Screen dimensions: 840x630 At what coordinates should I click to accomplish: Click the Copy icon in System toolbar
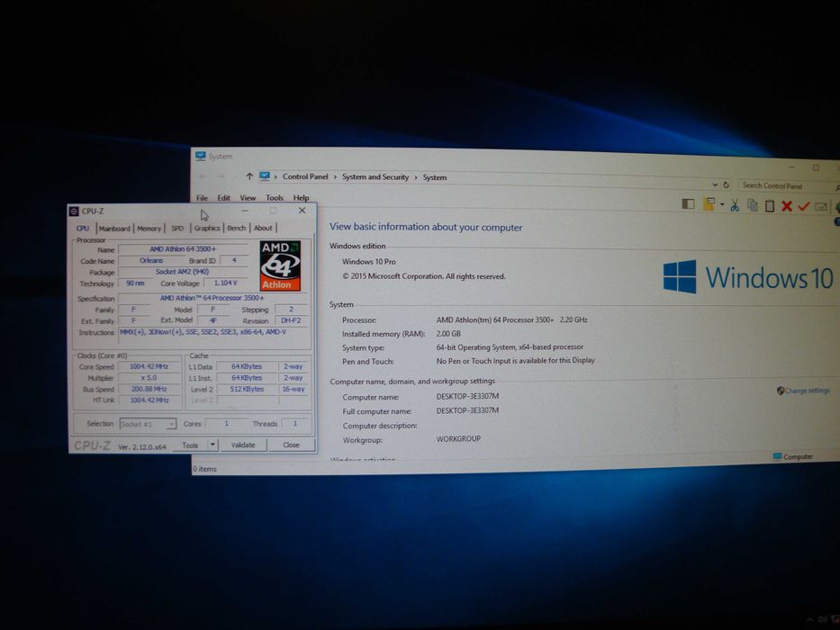coord(753,205)
